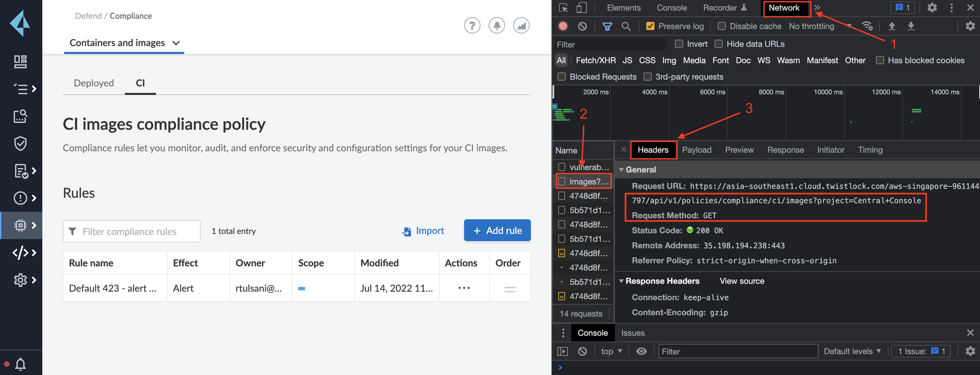The image size is (980, 375).
Task: Uncheck the Preserve log checkbox
Action: pos(650,26)
